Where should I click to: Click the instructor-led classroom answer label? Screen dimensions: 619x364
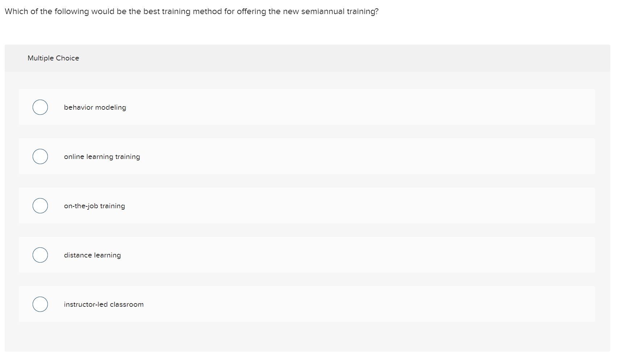tap(104, 304)
